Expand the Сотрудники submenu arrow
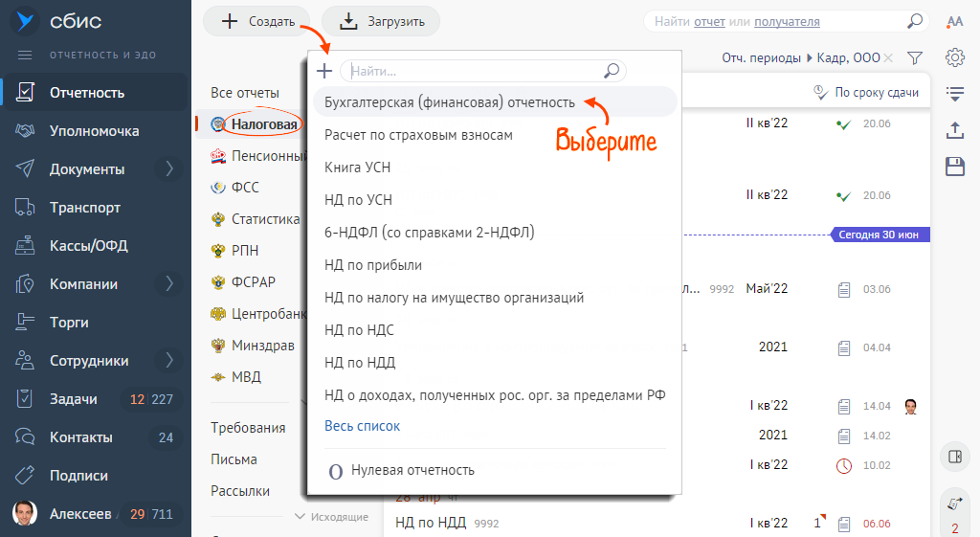Viewport: 980px width, 537px height. [x=169, y=361]
